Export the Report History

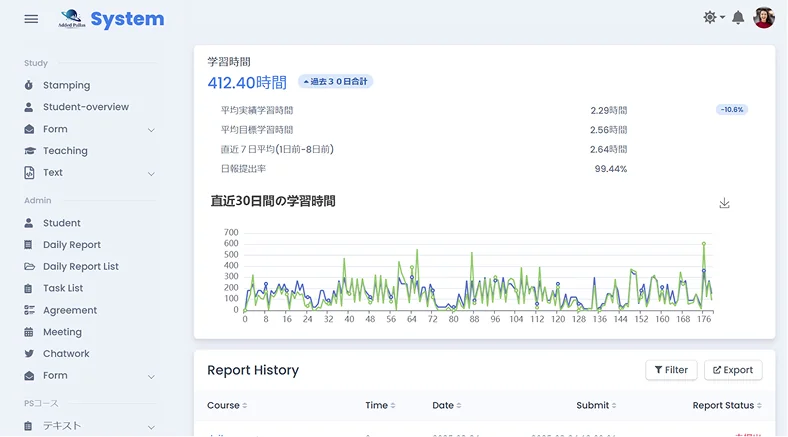point(733,370)
